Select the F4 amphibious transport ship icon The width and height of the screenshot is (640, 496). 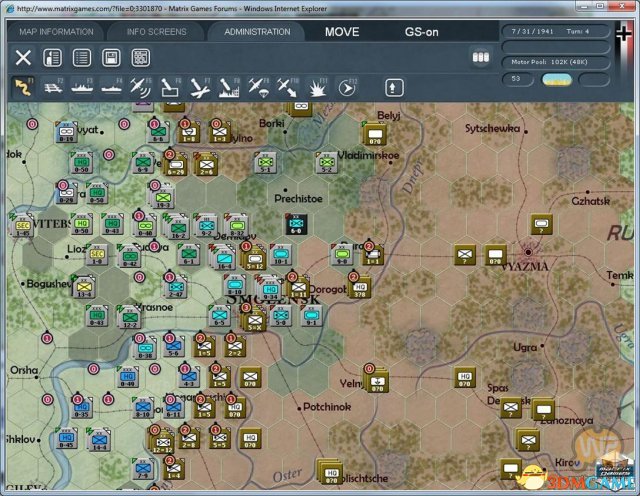[x=111, y=87]
